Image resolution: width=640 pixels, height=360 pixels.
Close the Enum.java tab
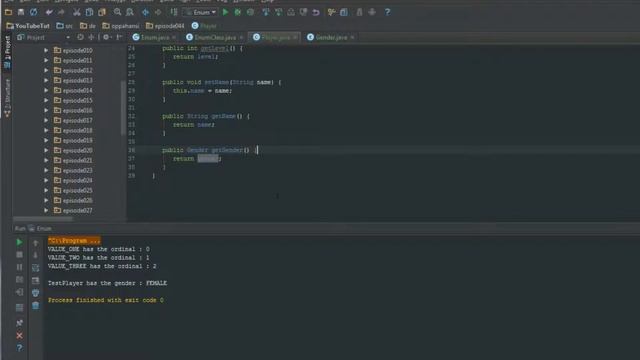tap(174, 37)
